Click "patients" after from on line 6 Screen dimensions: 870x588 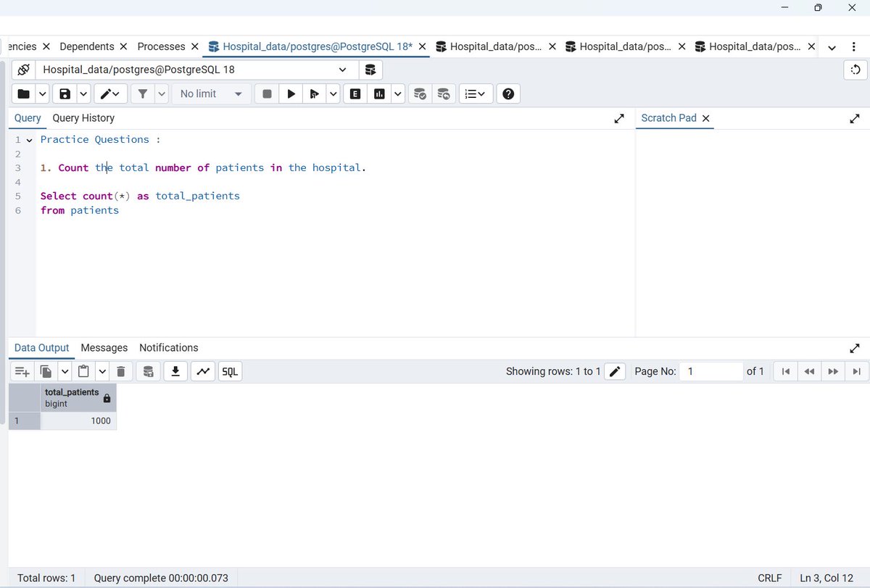94,210
